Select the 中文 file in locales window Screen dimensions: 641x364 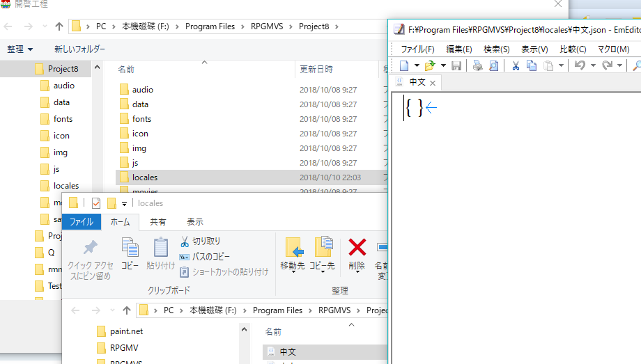coord(325,351)
